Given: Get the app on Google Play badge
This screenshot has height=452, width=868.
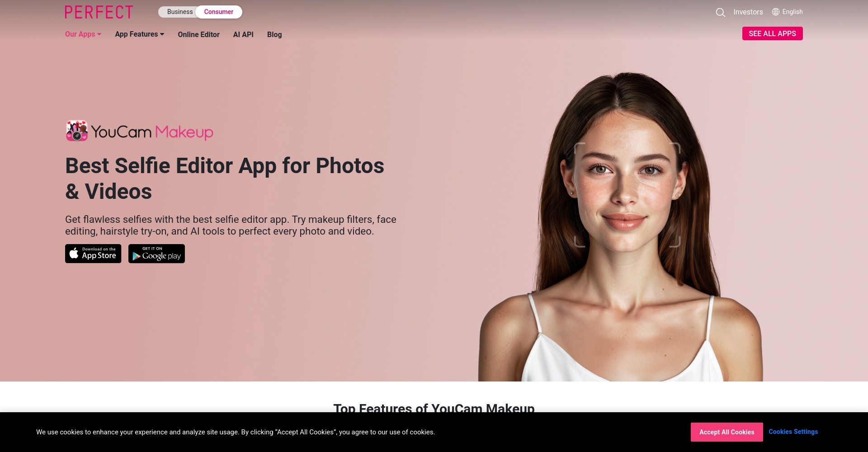Looking at the screenshot, I should (156, 254).
